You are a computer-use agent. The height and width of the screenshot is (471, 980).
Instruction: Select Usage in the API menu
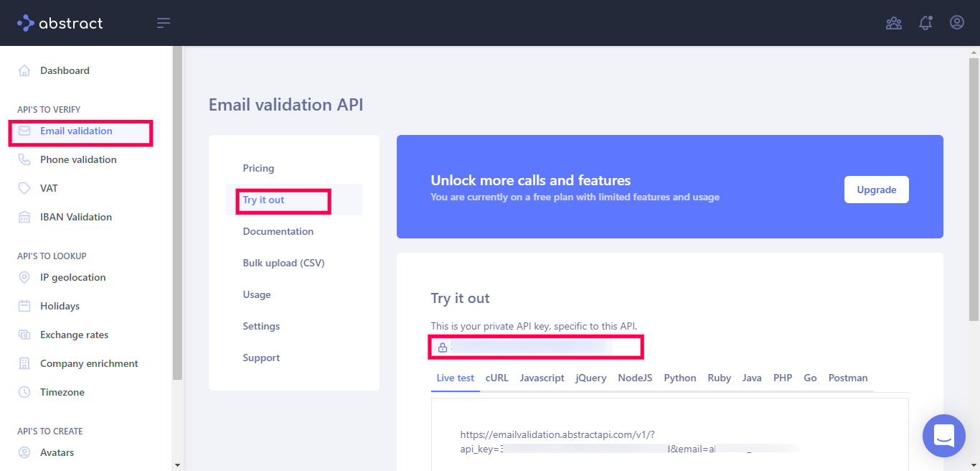(x=257, y=294)
